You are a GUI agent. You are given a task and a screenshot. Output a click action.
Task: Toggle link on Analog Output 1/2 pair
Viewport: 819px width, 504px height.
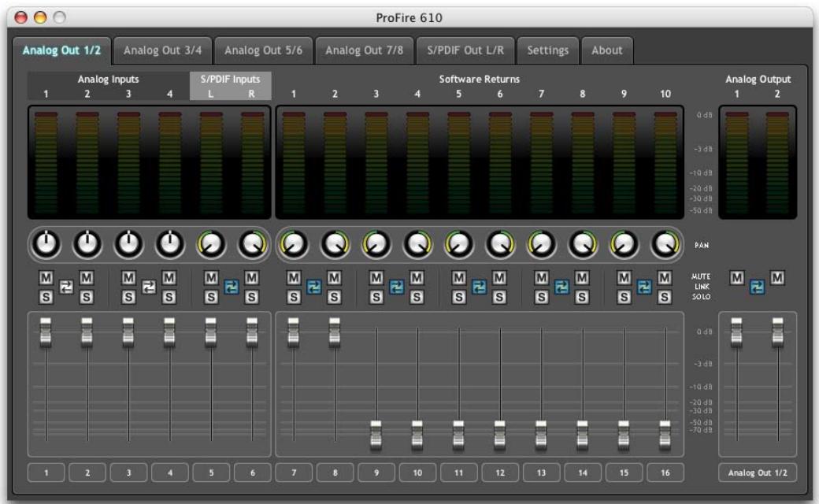757,287
